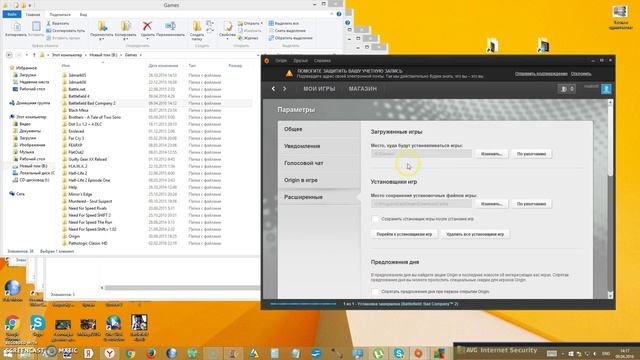Click the Explorer help question mark icon
Image resolution: width=640 pixels, height=360 pixels.
(339, 14)
